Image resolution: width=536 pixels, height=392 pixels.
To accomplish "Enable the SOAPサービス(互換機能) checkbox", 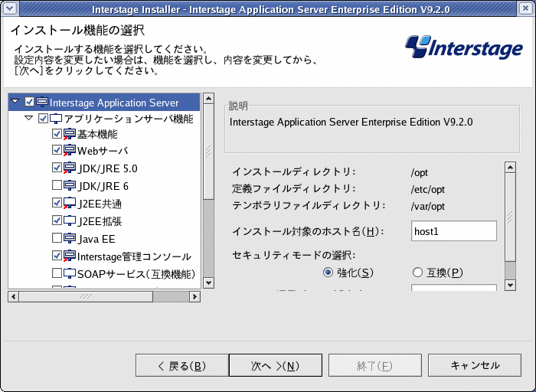I will 57,273.
